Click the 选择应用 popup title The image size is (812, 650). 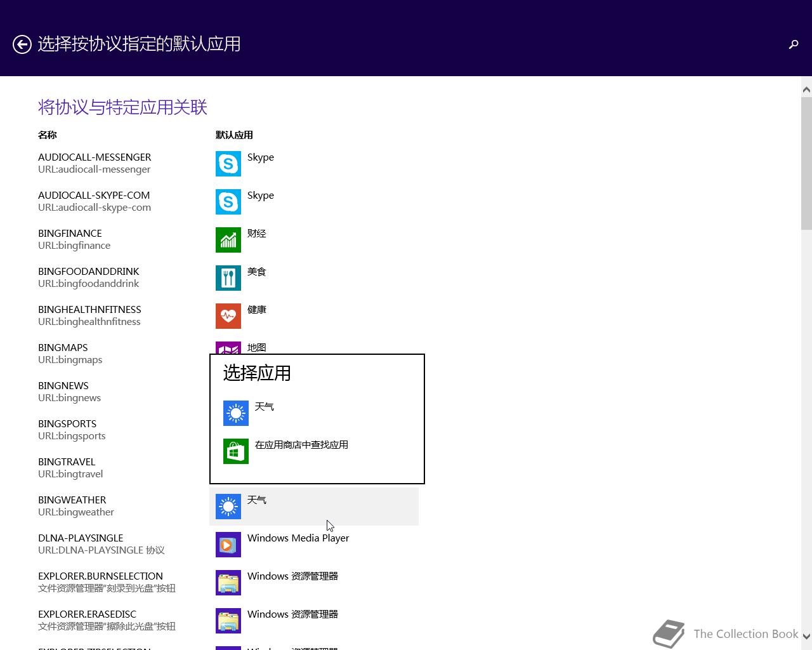257,373
